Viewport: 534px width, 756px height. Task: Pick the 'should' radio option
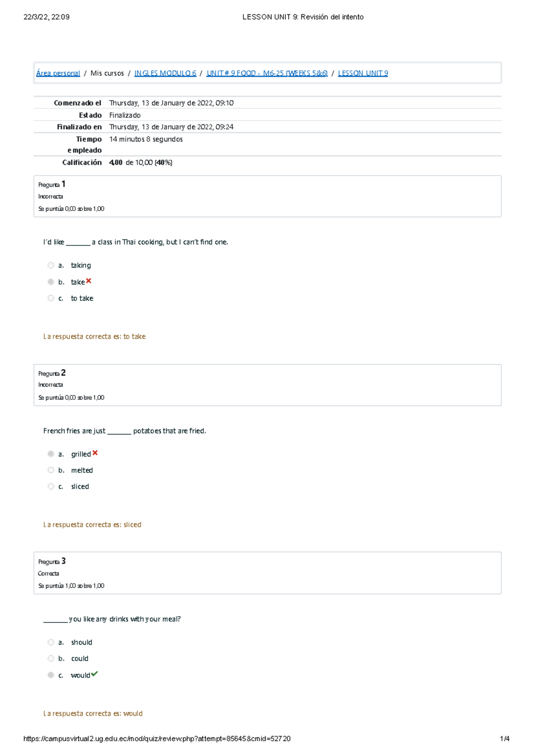coord(51,642)
